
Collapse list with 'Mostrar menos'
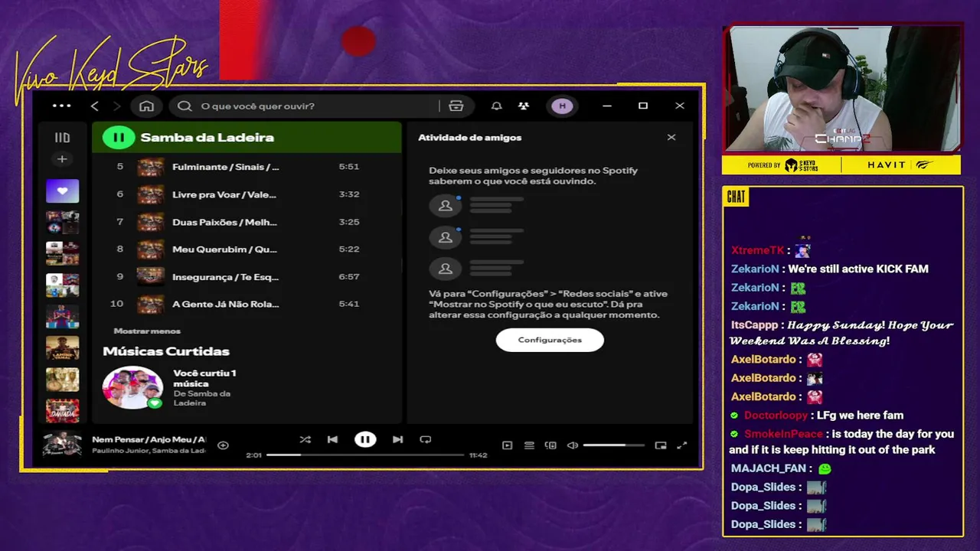pos(147,331)
